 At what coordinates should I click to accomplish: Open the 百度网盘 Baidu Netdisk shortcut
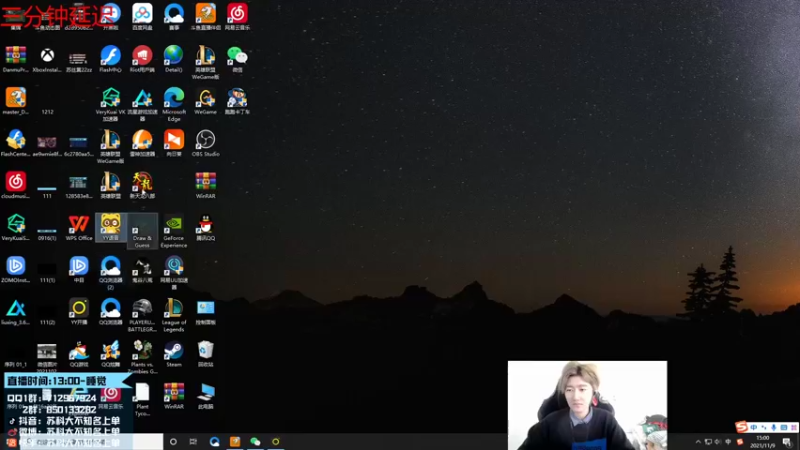tap(142, 16)
